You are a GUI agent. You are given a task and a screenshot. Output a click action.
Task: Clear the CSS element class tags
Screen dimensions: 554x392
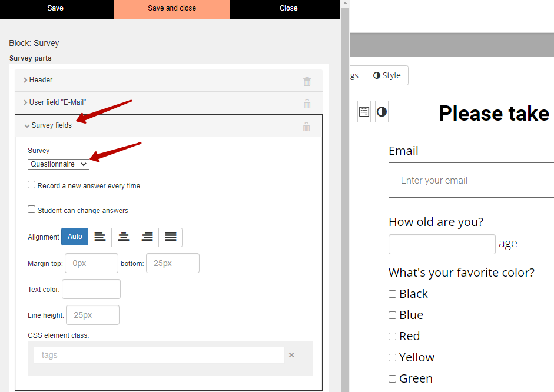pos(291,355)
